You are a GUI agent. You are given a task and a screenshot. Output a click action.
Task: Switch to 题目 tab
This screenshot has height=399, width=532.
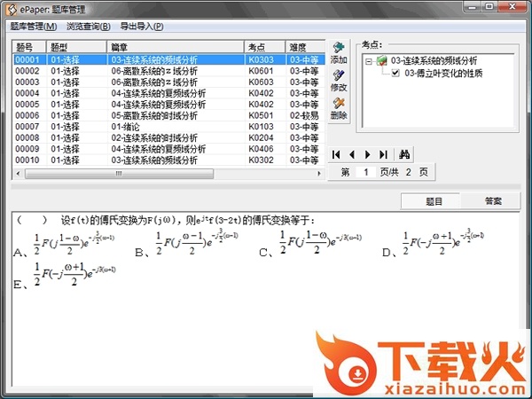(430, 201)
